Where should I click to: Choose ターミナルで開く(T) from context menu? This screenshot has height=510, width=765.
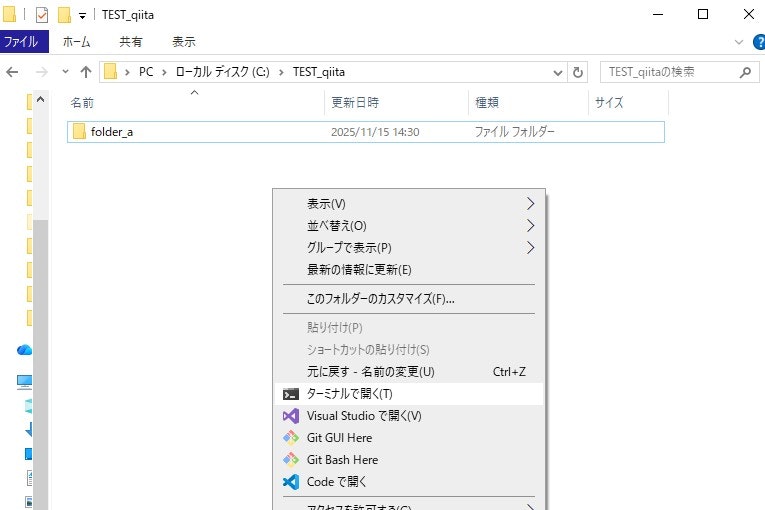[409, 394]
